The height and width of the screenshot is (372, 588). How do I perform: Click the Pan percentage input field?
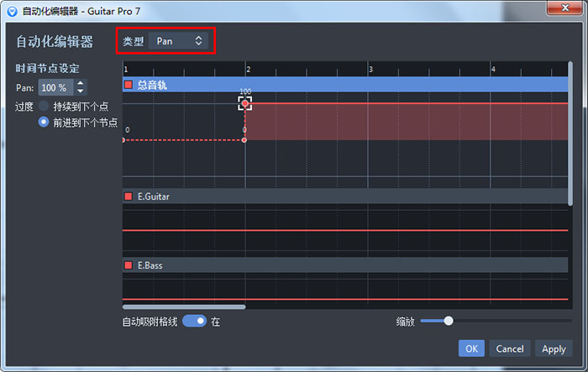click(55, 87)
